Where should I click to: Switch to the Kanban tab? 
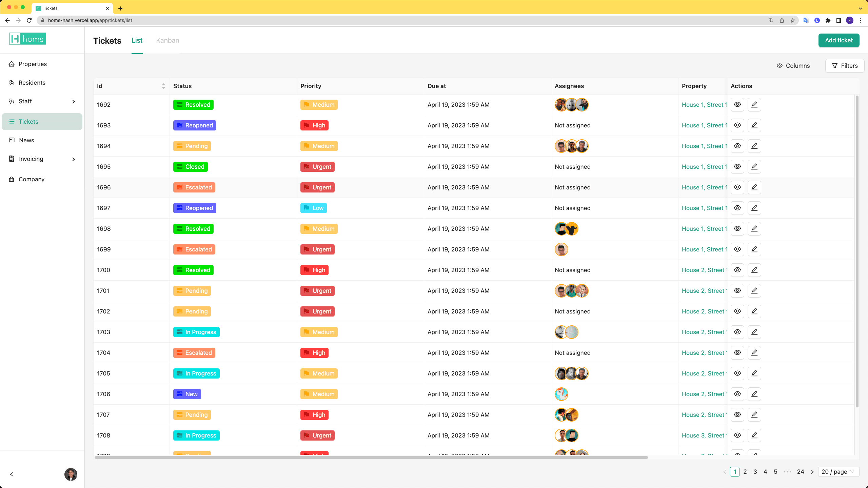(x=167, y=40)
